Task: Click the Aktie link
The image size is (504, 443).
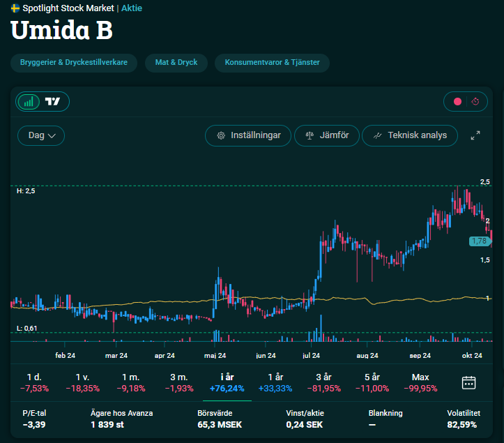Action: pyautogui.click(x=132, y=8)
